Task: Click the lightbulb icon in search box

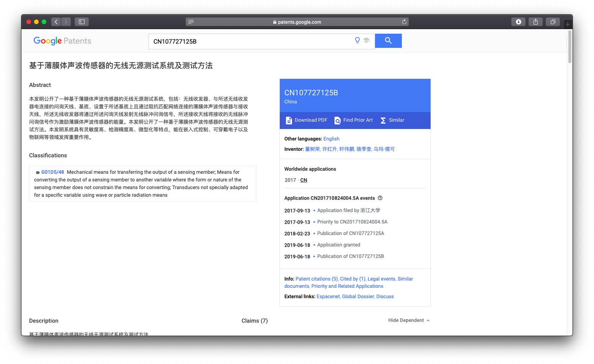Action: tap(357, 40)
